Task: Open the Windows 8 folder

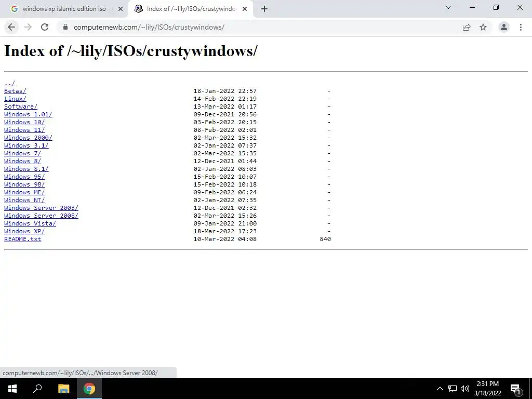Action: pyautogui.click(x=22, y=161)
